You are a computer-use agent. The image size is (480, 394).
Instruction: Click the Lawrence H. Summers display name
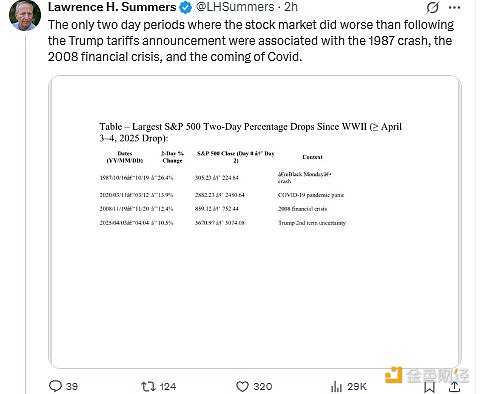(112, 7)
